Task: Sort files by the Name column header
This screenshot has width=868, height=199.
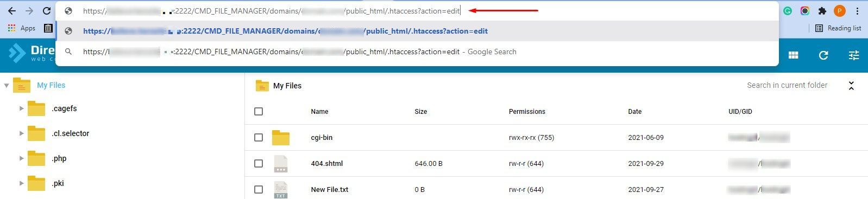Action: tap(319, 111)
